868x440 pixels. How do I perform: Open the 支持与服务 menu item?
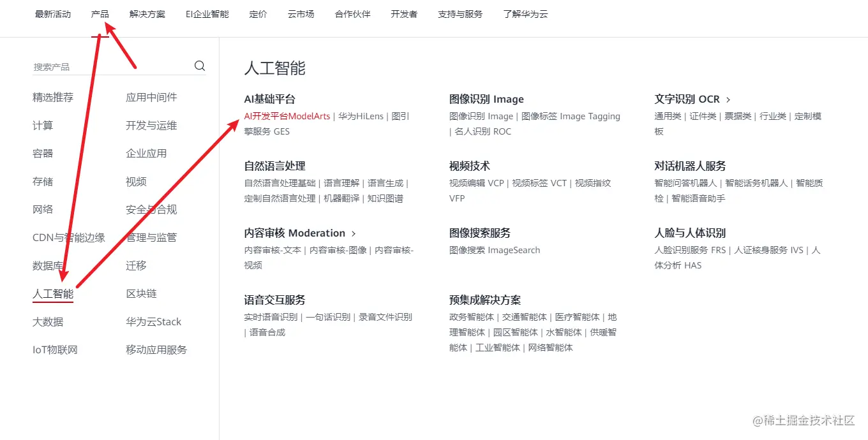460,14
